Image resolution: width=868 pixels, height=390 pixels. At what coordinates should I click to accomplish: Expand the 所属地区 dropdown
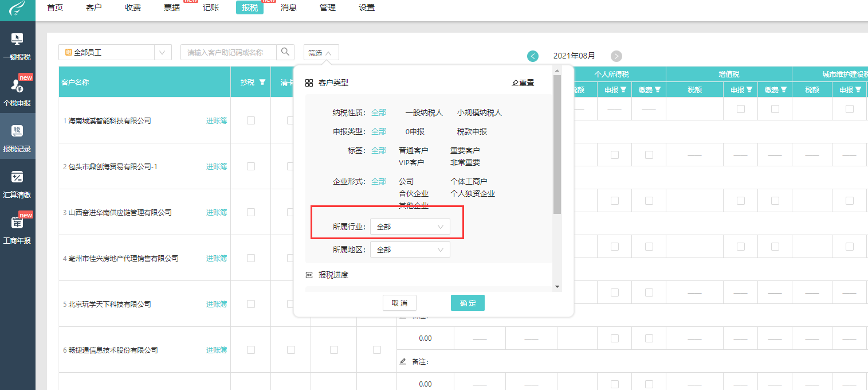point(410,250)
